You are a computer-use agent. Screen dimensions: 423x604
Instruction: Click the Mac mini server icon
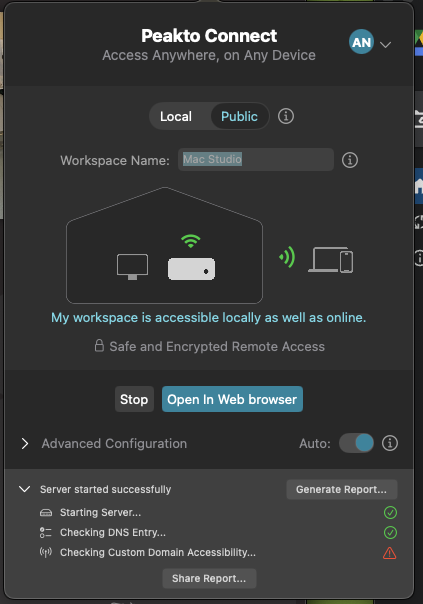pyautogui.click(x=191, y=268)
